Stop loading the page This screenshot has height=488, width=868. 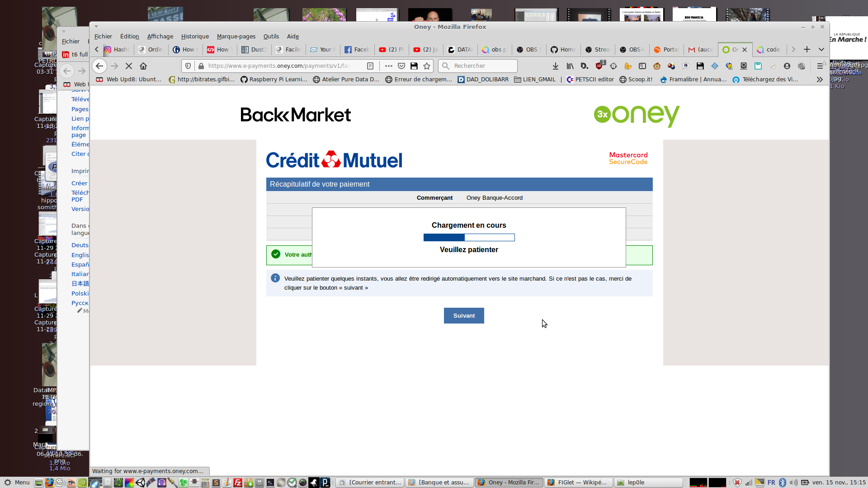[129, 66]
